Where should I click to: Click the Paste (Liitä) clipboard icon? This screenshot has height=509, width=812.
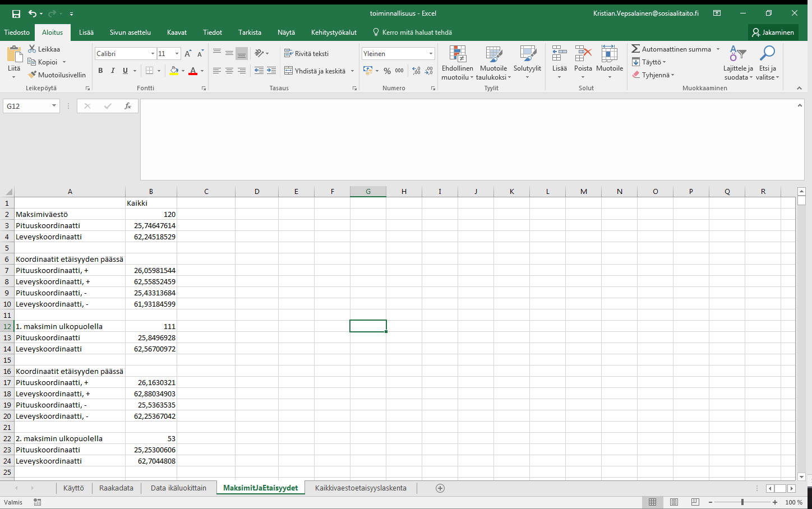14,54
